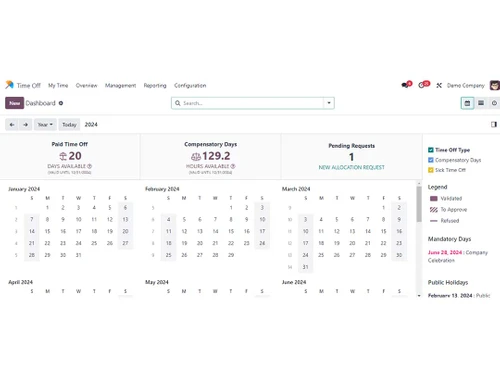Click the Refused legend line swatch
Image resolution: width=500 pixels, height=375 pixels.
(434, 221)
